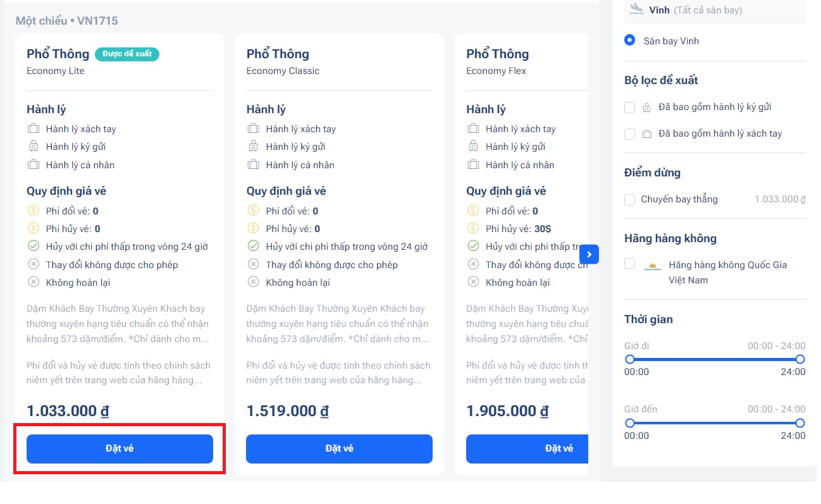Click personal item baggage icon in Economy Flex
821x504 pixels.
click(472, 165)
